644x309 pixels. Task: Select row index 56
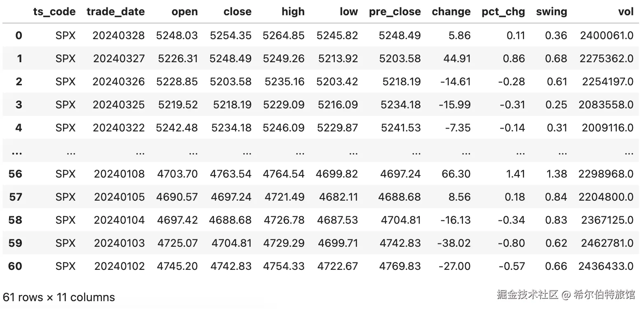(15, 174)
